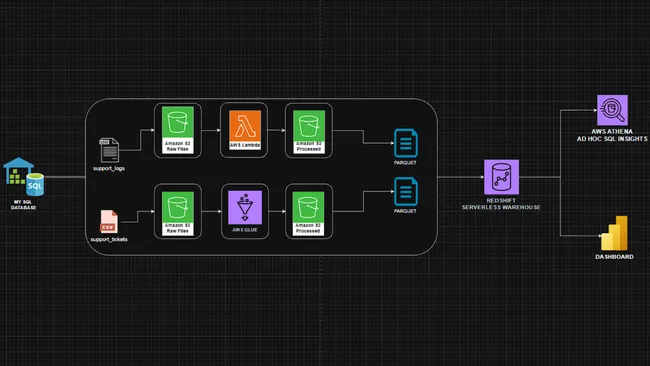Select the S3 Raw Files bucket feeding AWS Glue
The width and height of the screenshot is (650, 366).
coord(178,213)
